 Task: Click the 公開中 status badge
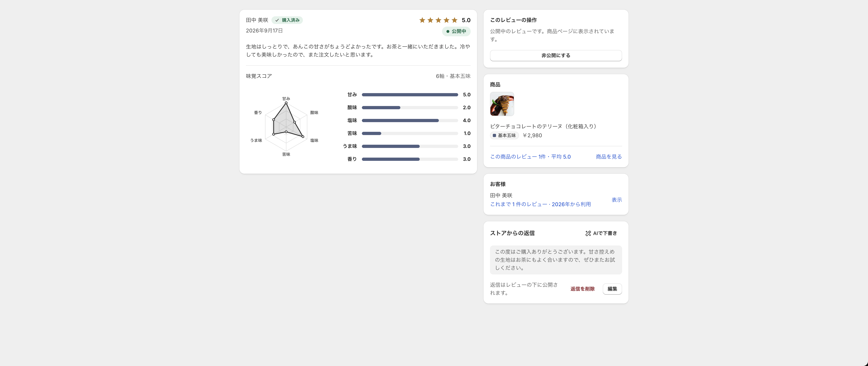(456, 31)
